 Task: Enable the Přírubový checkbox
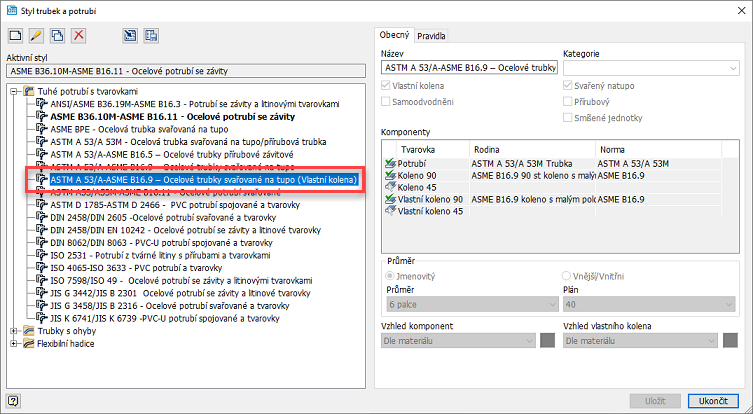tap(568, 102)
